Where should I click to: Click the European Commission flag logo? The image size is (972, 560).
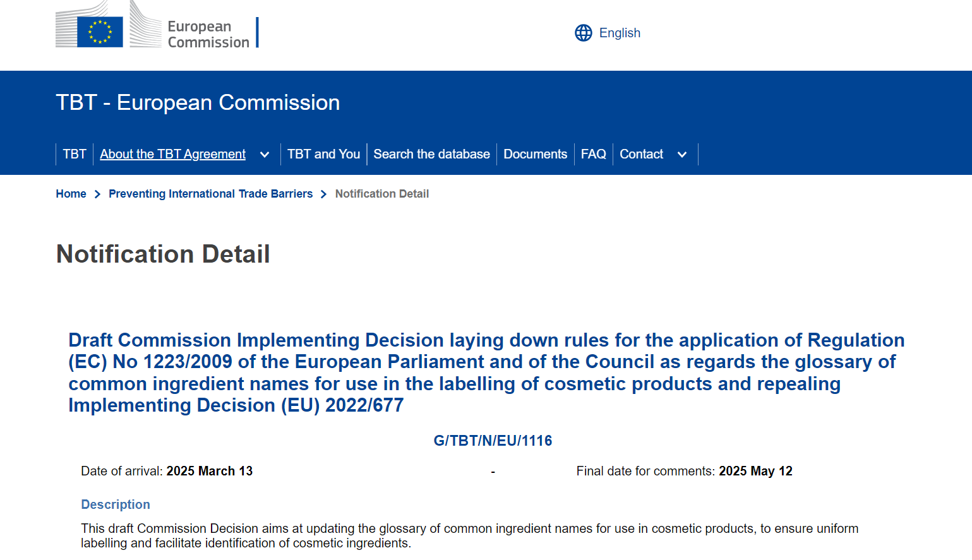pyautogui.click(x=100, y=31)
